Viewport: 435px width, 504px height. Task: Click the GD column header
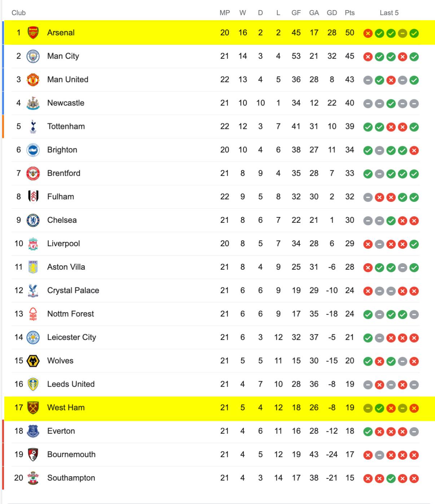pos(332,13)
